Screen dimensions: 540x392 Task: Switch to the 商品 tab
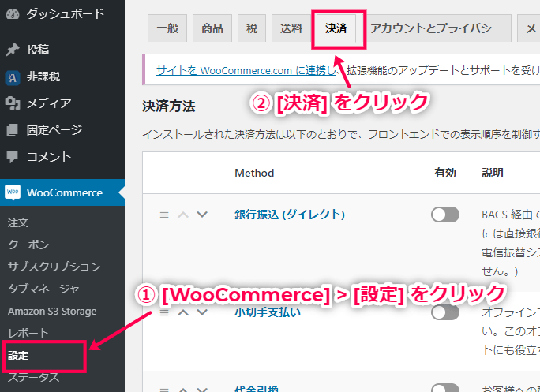click(x=212, y=28)
